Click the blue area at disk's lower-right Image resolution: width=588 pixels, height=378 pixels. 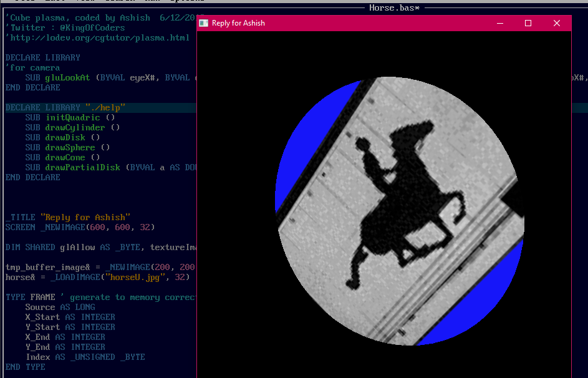coord(493,299)
